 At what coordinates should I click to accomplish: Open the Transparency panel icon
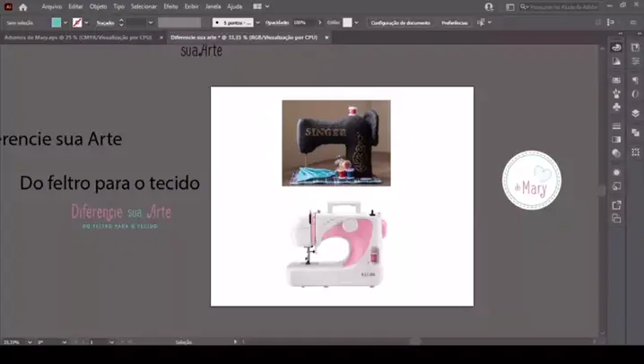pos(616,153)
